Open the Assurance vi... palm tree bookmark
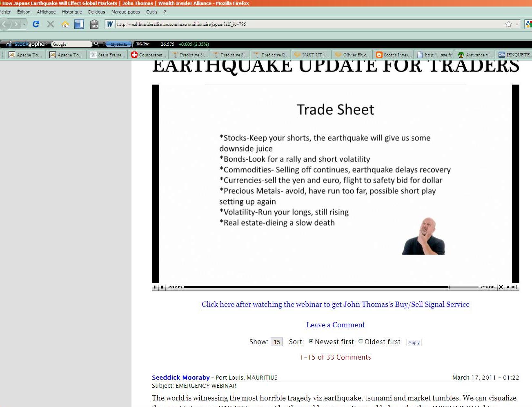The image size is (532, 407). click(475, 55)
